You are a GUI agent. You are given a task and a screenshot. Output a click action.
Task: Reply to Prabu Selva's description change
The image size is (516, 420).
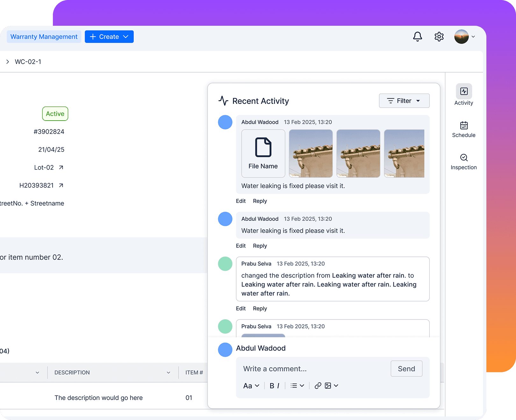coord(260,308)
